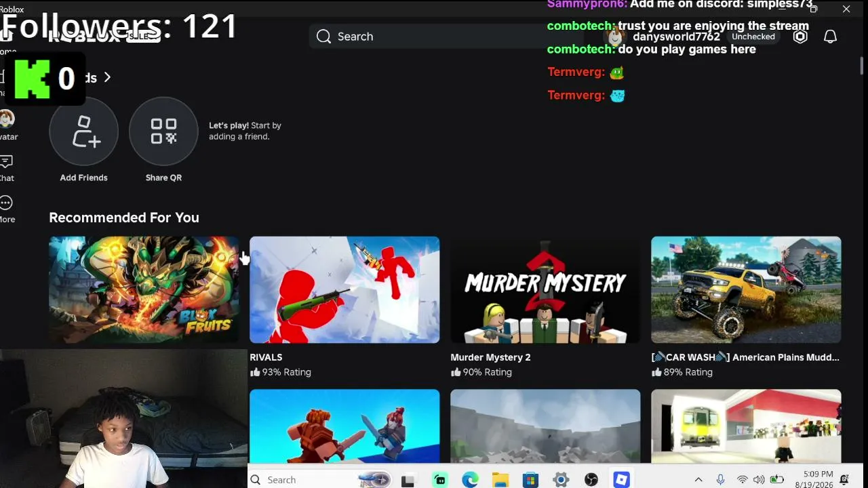The image size is (868, 488).
Task: Open the Murder Mystery 2 thumbnail
Action: 545,289
